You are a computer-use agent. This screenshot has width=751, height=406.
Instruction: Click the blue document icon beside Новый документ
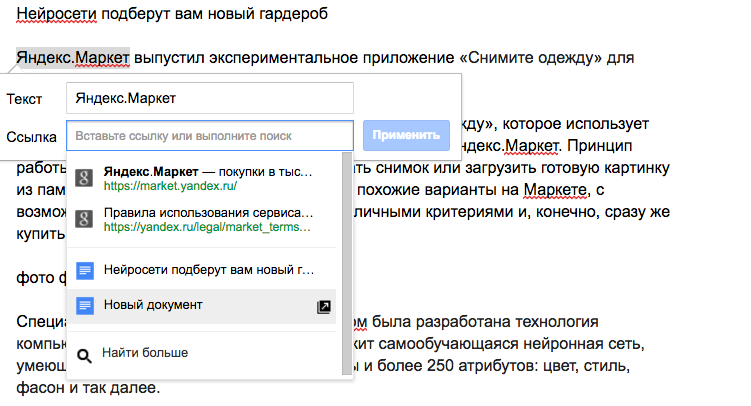[85, 305]
